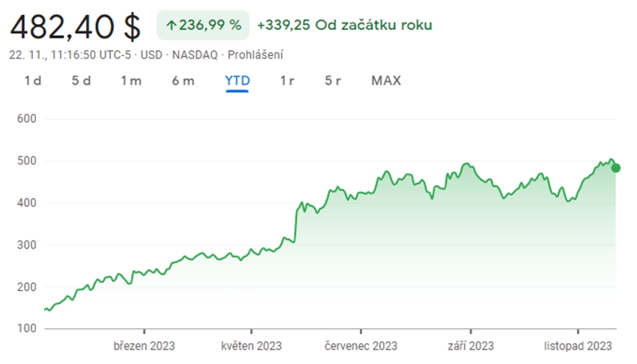
Task: Click the listopad 2023 axis label
Action: pos(578,346)
